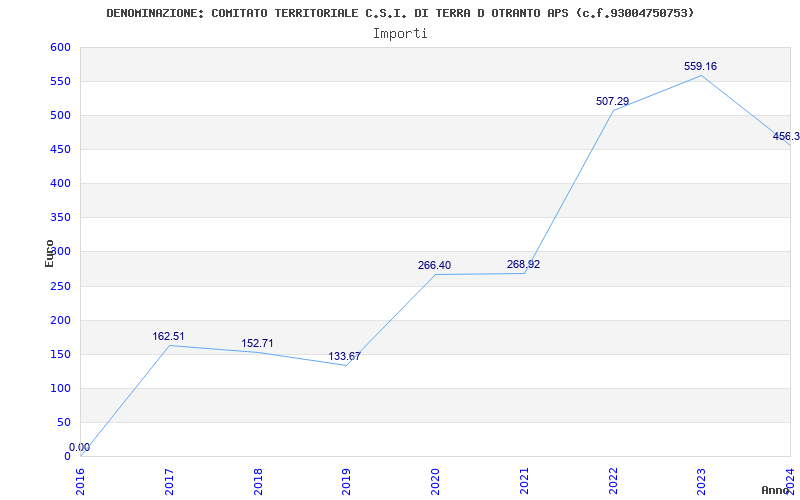Select the 2016 x-axis year label
The height and width of the screenshot is (500, 800).
80,482
